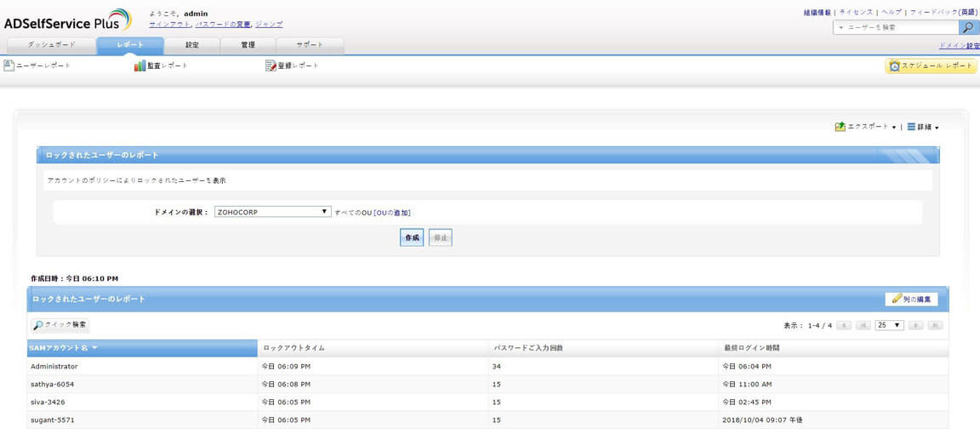Select the レポート tab
This screenshot has height=445, width=980.
[130, 45]
